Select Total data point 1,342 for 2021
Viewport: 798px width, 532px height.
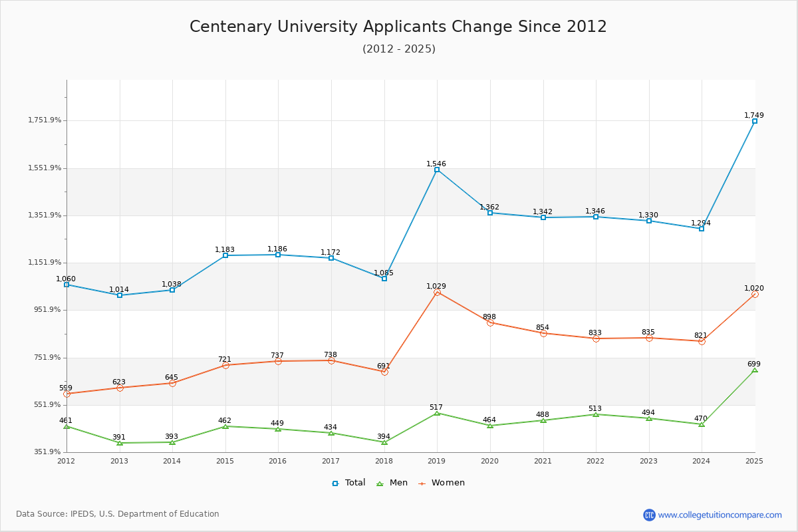tap(543, 217)
